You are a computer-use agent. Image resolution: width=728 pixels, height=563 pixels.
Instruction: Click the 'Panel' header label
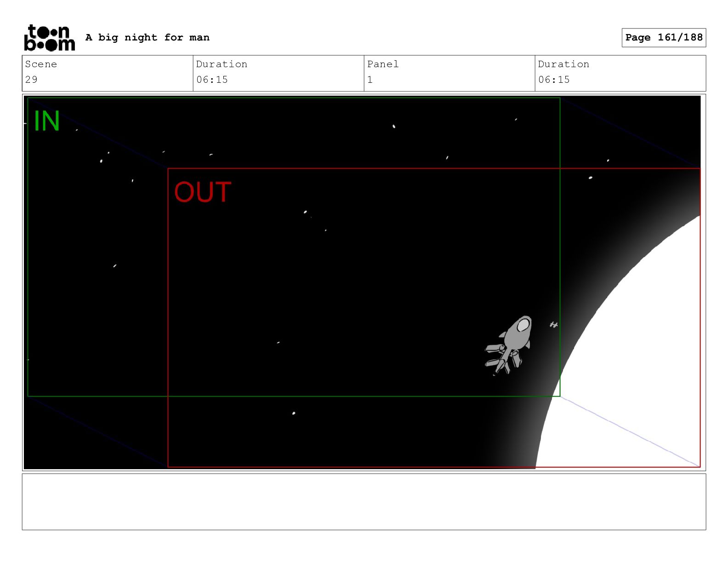tap(383, 64)
